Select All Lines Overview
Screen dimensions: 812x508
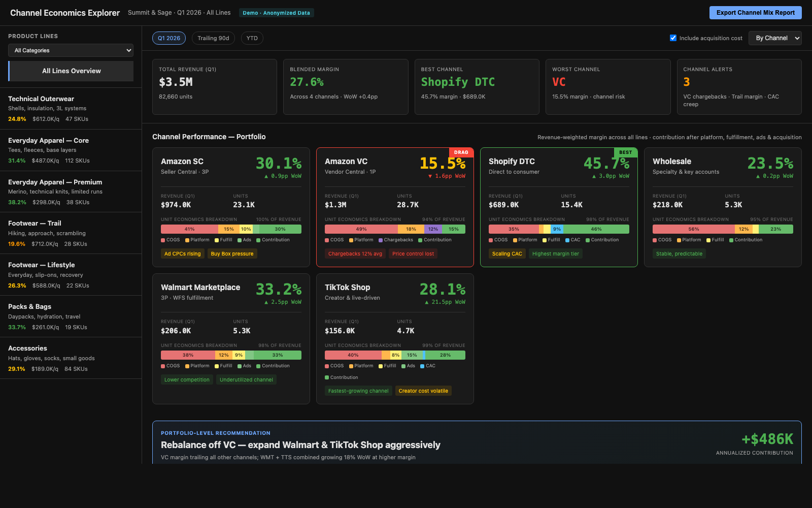(71, 71)
